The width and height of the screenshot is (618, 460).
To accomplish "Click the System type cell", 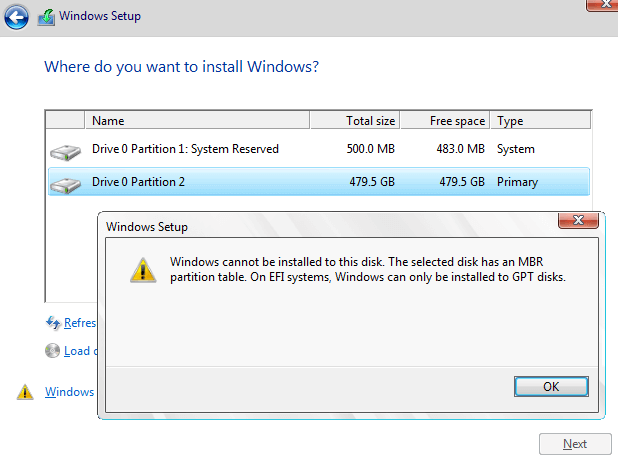I will 516,149.
